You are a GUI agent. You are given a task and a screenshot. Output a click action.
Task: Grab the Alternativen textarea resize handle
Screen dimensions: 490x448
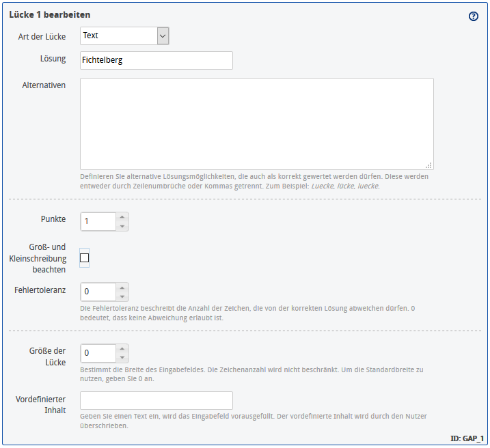429,165
